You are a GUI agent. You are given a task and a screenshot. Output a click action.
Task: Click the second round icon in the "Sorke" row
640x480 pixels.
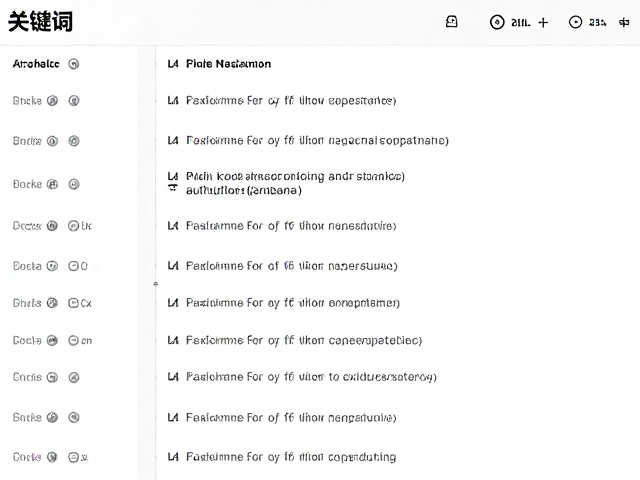point(73,417)
